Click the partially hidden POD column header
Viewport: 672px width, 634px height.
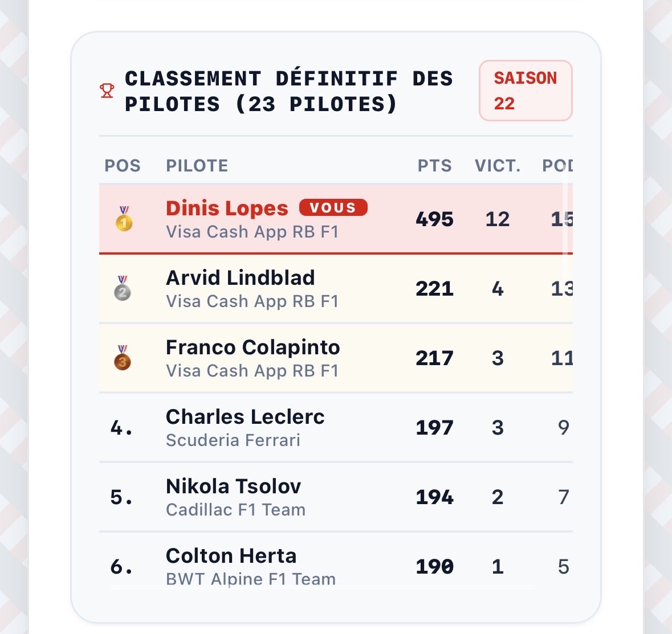pyautogui.click(x=557, y=166)
